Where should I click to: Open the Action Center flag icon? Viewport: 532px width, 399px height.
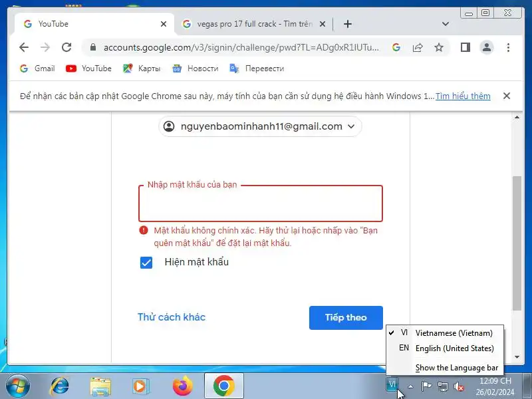click(x=426, y=386)
